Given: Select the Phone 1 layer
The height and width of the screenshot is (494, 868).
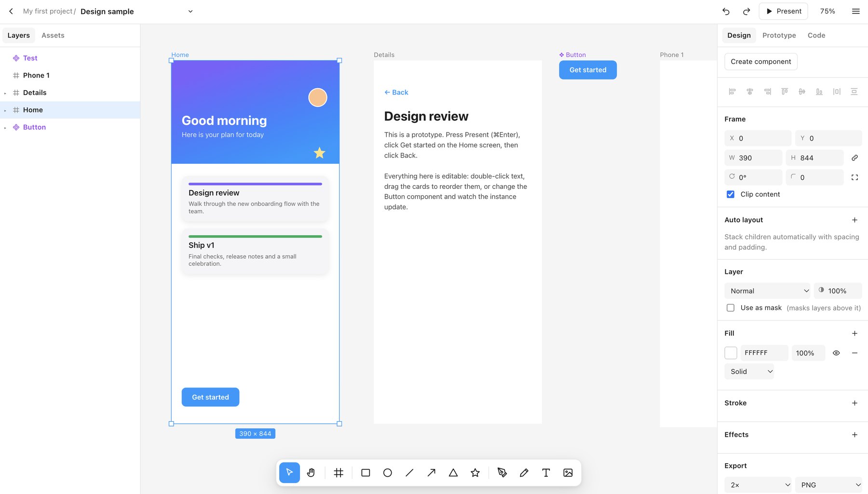Looking at the screenshot, I should (x=70, y=75).
